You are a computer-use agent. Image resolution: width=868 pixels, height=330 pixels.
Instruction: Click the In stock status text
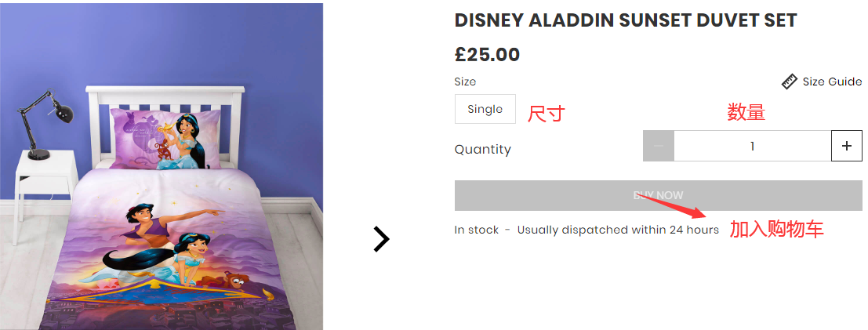(477, 230)
